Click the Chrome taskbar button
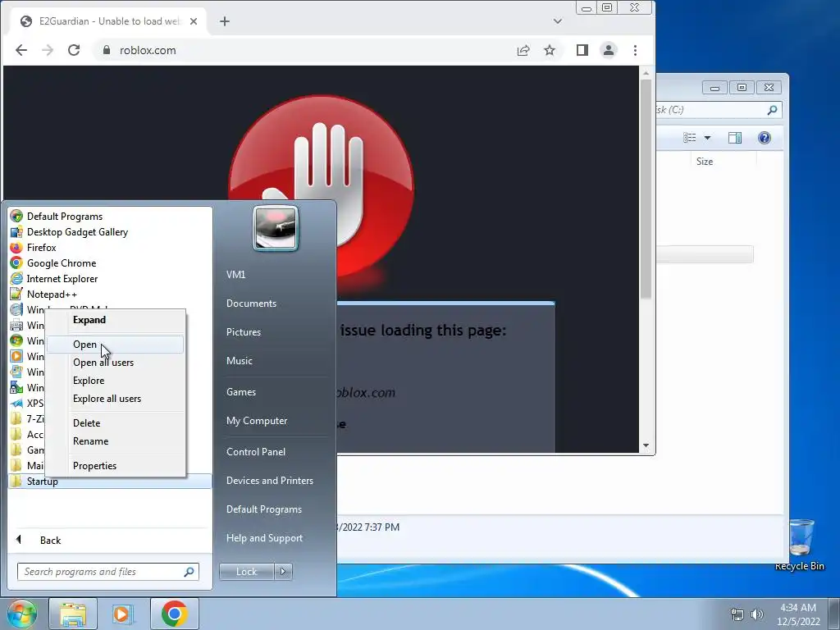This screenshot has width=840, height=630. click(174, 614)
